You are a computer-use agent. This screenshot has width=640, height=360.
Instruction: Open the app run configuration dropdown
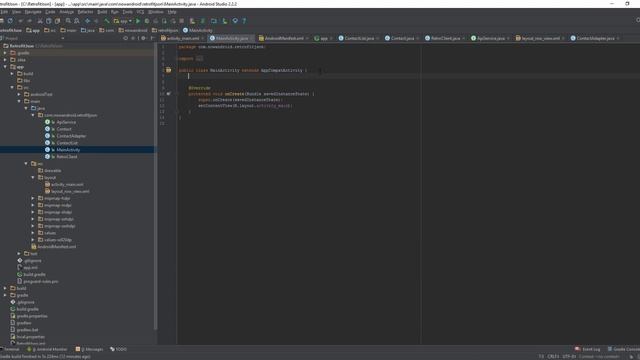point(122,21)
